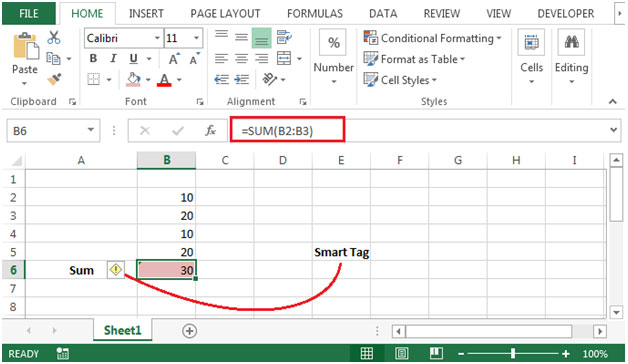Apply red Font Color

click(164, 79)
